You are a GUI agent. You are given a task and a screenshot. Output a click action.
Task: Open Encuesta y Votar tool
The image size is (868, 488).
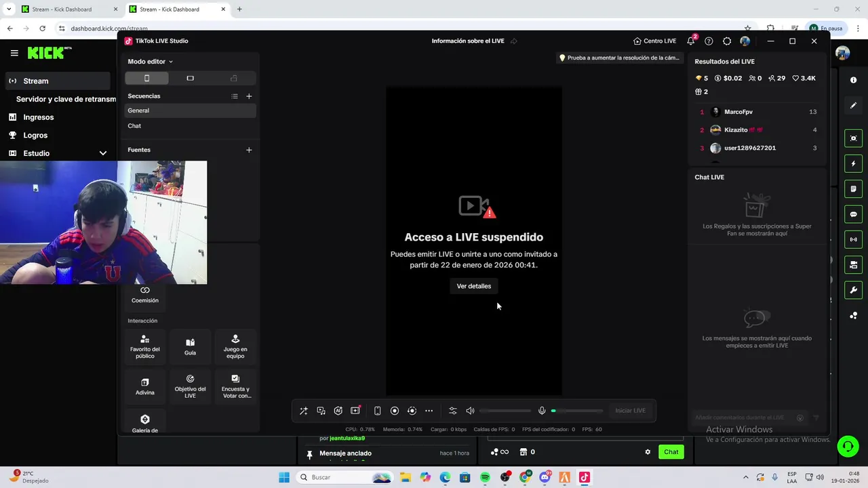[235, 387]
